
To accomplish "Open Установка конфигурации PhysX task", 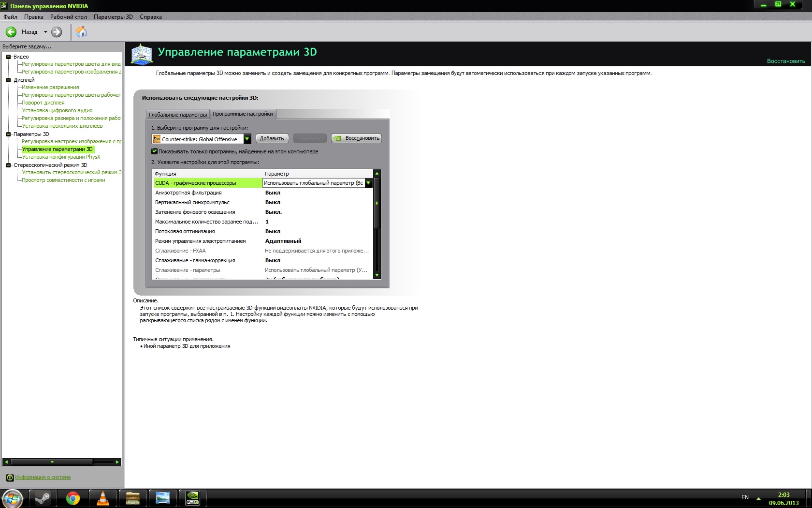I will [x=61, y=157].
